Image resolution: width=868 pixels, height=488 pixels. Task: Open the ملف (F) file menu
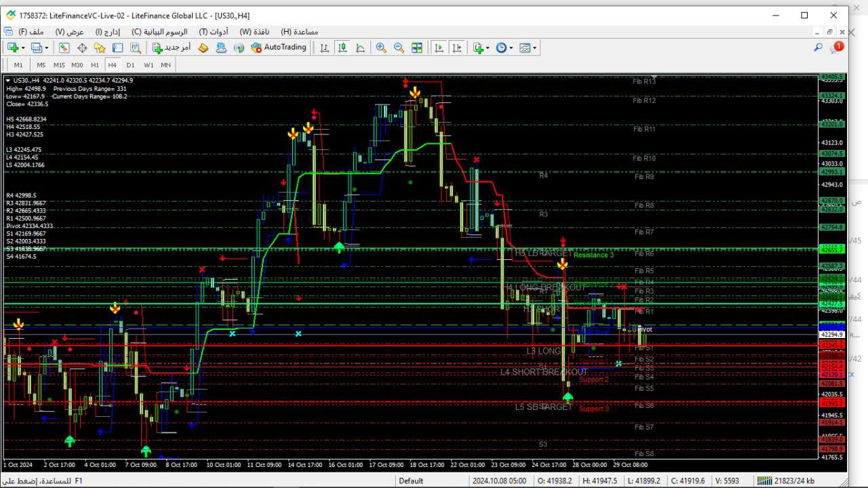(31, 32)
